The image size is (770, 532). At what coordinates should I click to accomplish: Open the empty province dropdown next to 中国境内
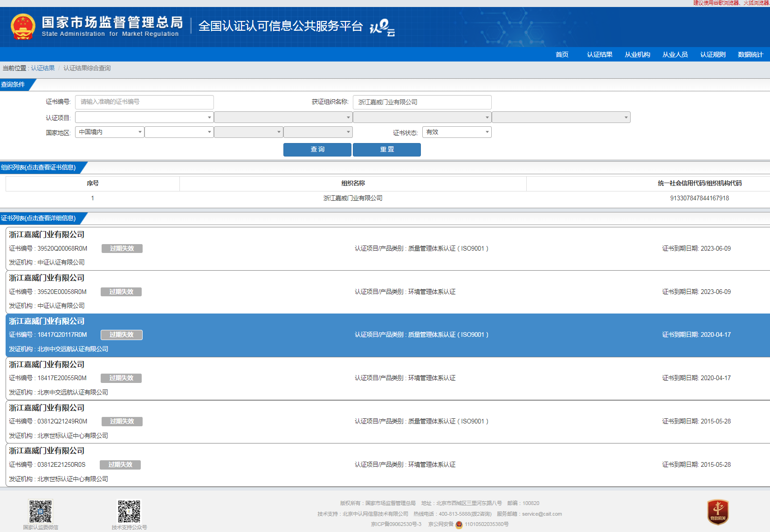click(x=179, y=132)
